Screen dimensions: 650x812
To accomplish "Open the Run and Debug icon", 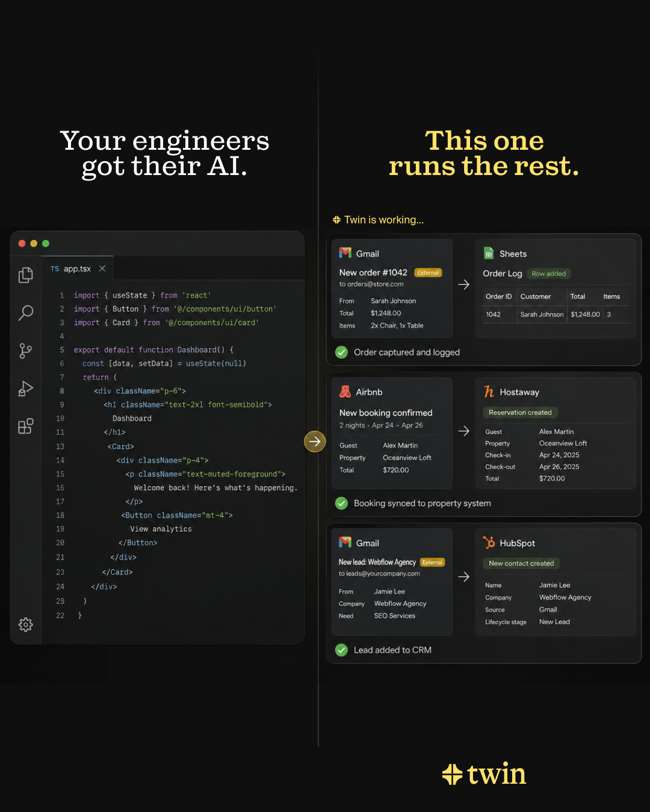I will coord(26,389).
